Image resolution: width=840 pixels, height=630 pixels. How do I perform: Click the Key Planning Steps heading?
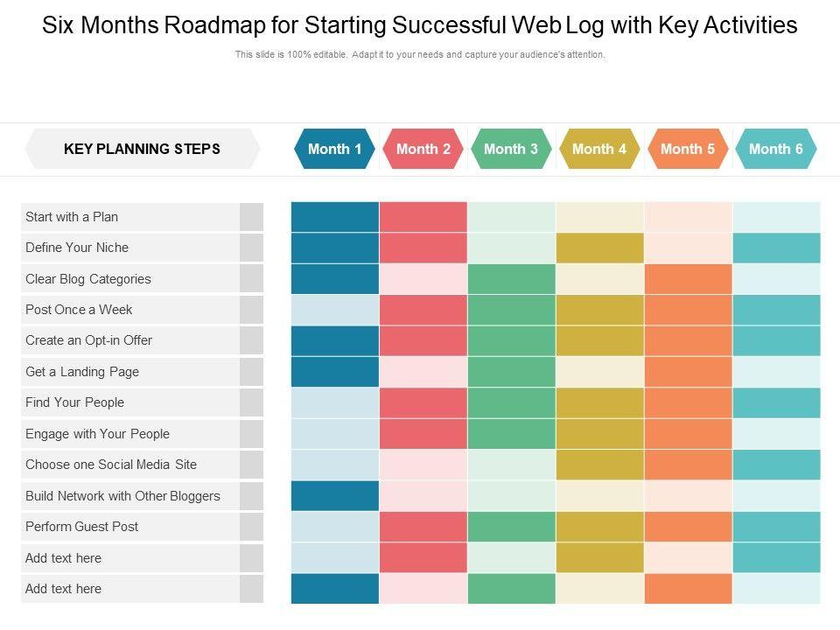pos(142,149)
